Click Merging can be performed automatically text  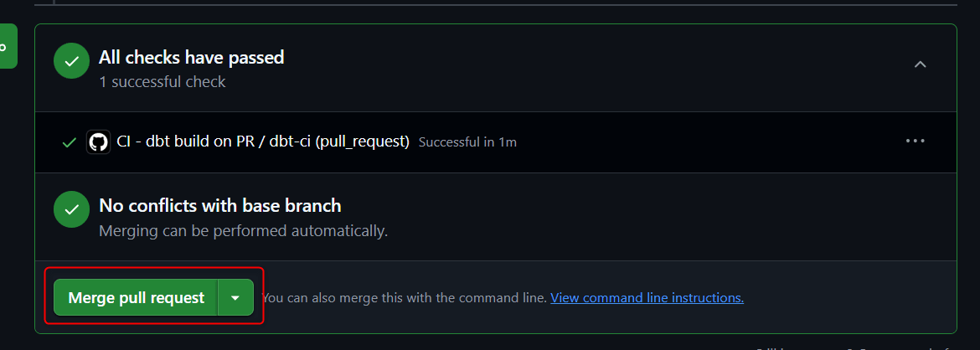[243, 230]
